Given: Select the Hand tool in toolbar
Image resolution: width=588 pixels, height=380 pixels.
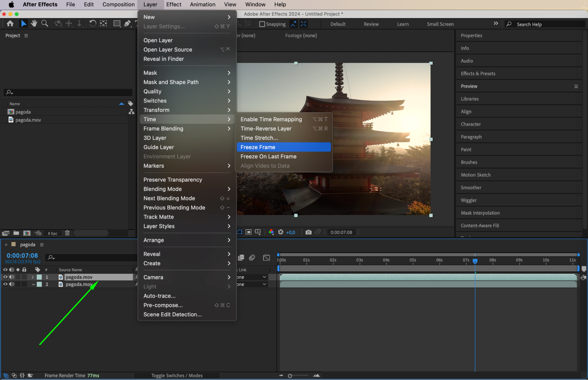Looking at the screenshot, I should coord(34,24).
